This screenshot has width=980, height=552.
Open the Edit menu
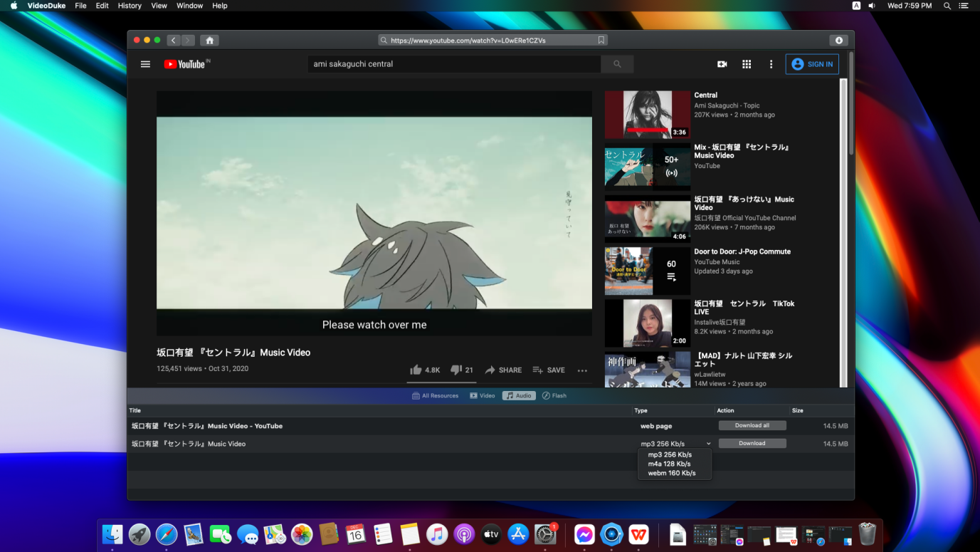pos(102,6)
